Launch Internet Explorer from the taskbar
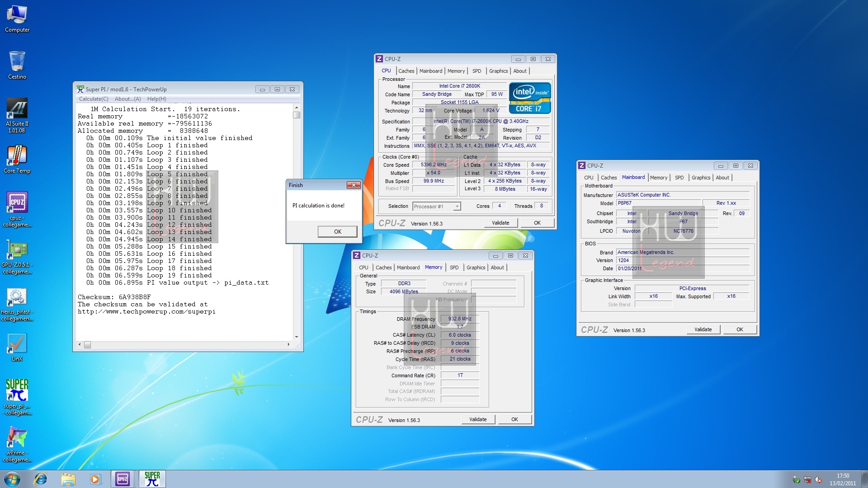868x488 pixels. [41, 479]
